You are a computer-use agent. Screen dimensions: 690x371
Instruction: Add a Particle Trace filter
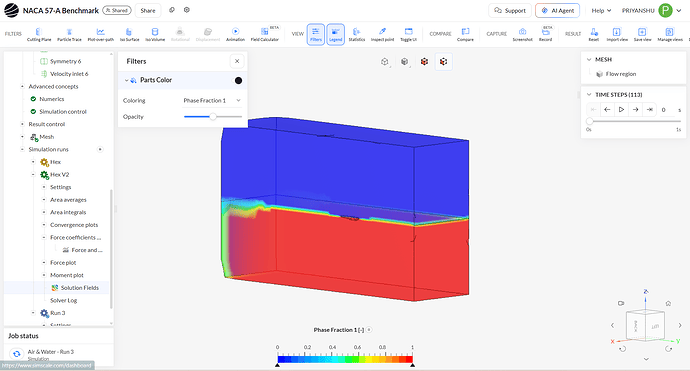coord(69,34)
